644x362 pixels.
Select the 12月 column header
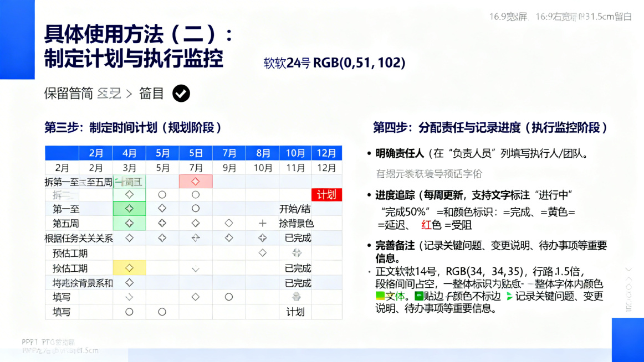pyautogui.click(x=326, y=154)
